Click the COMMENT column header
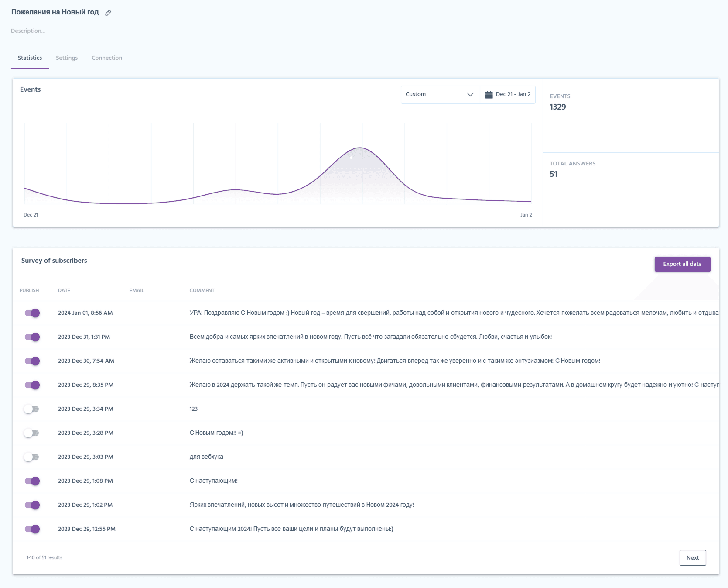The width and height of the screenshot is (728, 588). 202,290
